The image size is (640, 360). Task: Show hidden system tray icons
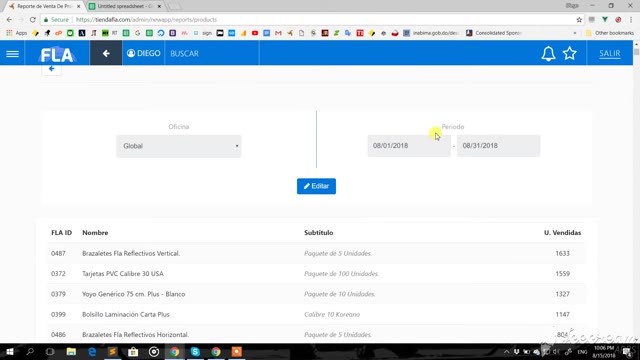point(506,352)
